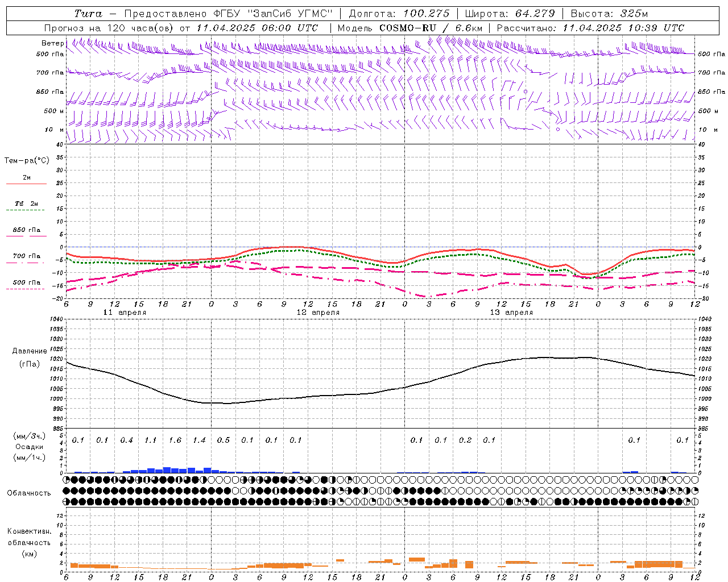Click the "2м" temperature legend entry
The image size is (728, 582).
point(27,177)
